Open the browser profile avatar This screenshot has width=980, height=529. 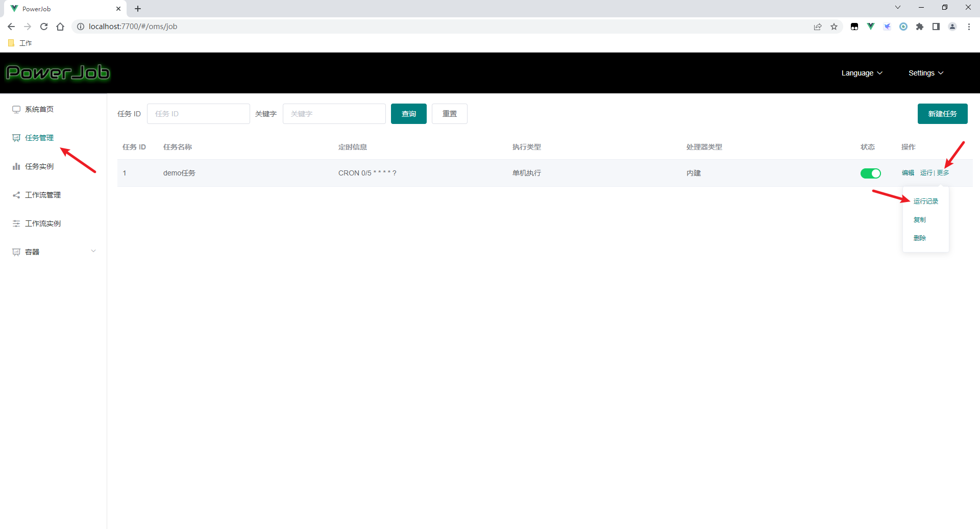coord(952,27)
